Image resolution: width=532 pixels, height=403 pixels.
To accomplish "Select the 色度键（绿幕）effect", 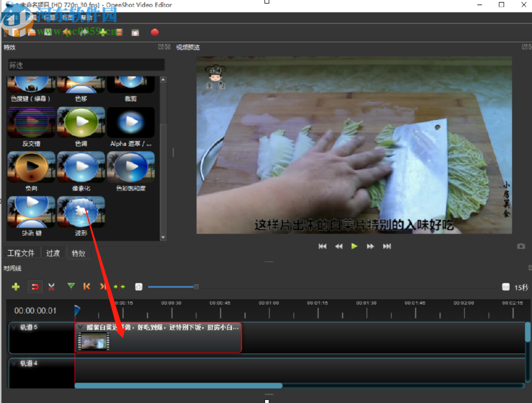I will tap(31, 90).
